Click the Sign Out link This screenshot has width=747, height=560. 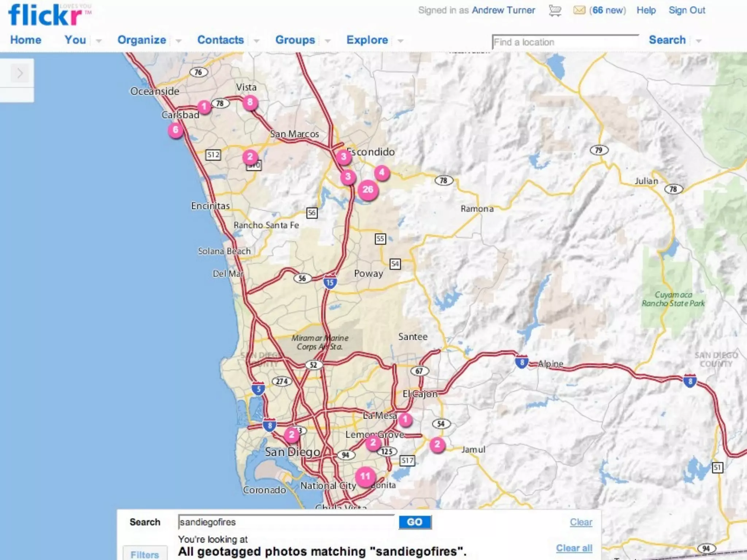click(686, 10)
